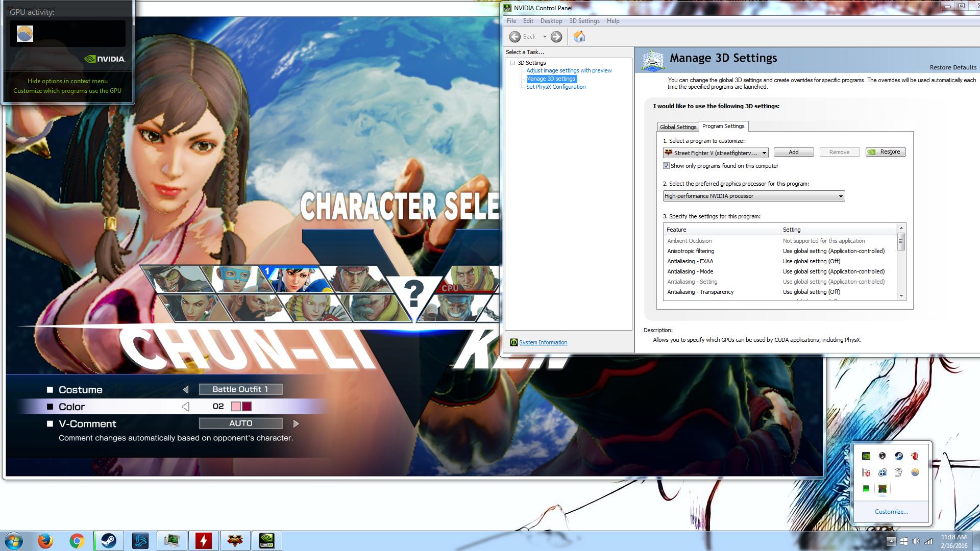Screen dimensions: 980x551
Task: Open the Battle.net taskbar icon
Action: pos(140,541)
